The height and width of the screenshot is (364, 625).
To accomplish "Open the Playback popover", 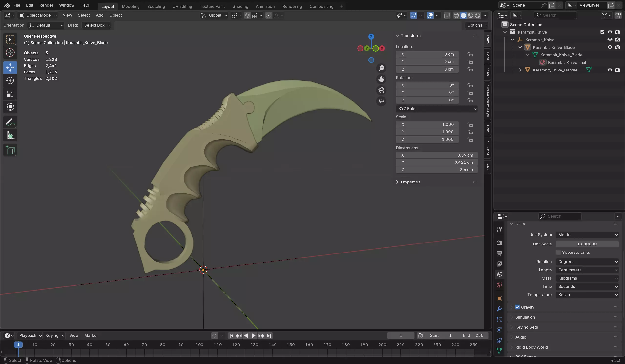I will tap(30, 335).
